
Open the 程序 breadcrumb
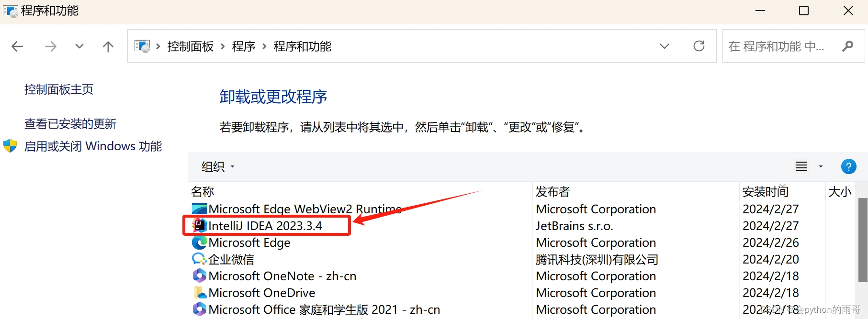[244, 46]
